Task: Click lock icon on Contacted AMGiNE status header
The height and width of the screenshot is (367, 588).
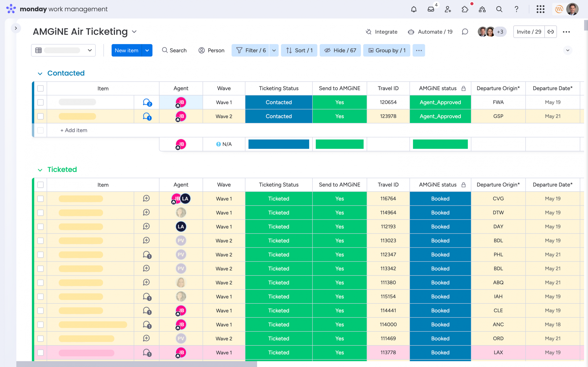Action: pyautogui.click(x=464, y=88)
